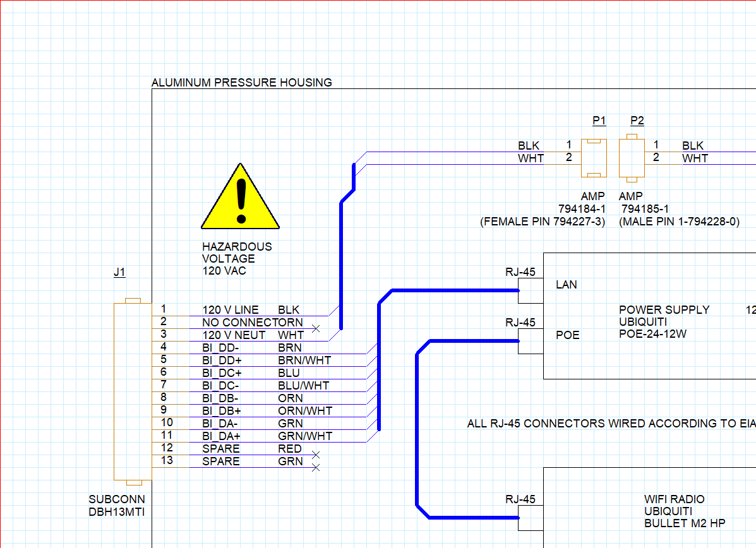Click the 'P1' reference designator
Screen dimensions: 756x548
coord(599,121)
